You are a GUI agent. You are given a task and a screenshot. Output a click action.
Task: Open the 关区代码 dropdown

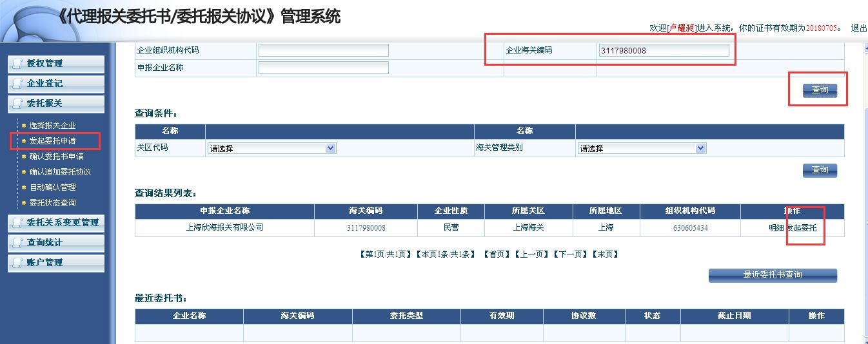[x=271, y=148]
